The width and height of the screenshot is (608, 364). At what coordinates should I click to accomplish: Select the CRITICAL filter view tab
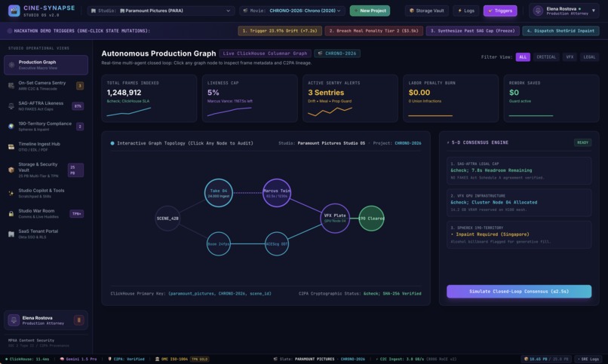pyautogui.click(x=546, y=57)
